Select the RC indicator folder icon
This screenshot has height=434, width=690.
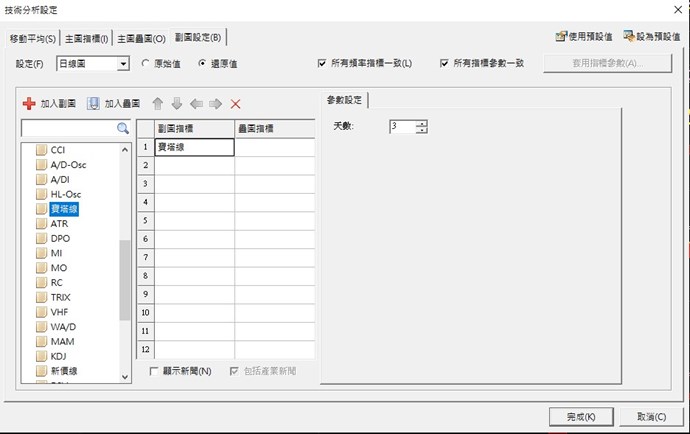[41, 283]
